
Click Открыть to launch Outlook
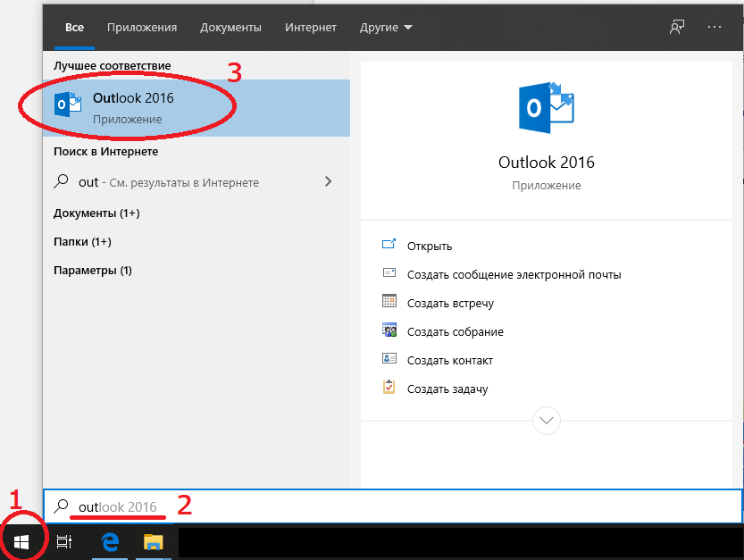pos(430,246)
